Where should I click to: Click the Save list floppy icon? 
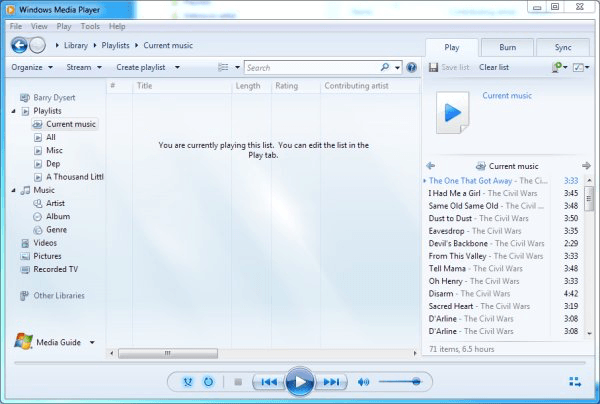pos(433,68)
